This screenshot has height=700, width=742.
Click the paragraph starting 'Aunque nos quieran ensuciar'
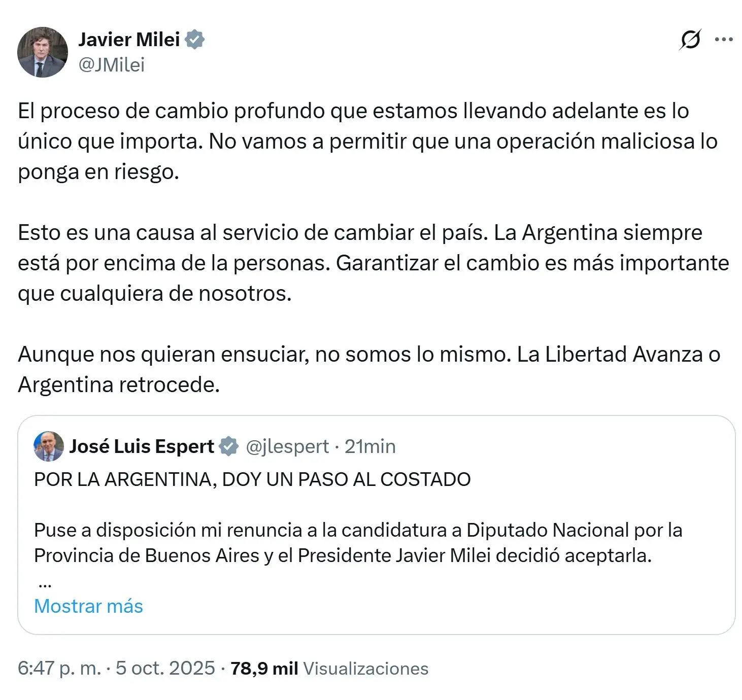click(368, 369)
